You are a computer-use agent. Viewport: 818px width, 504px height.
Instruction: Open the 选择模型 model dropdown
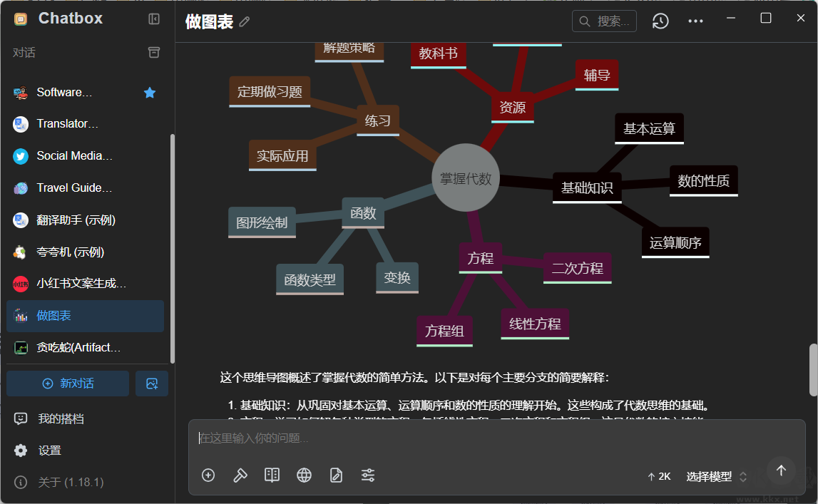pyautogui.click(x=716, y=477)
